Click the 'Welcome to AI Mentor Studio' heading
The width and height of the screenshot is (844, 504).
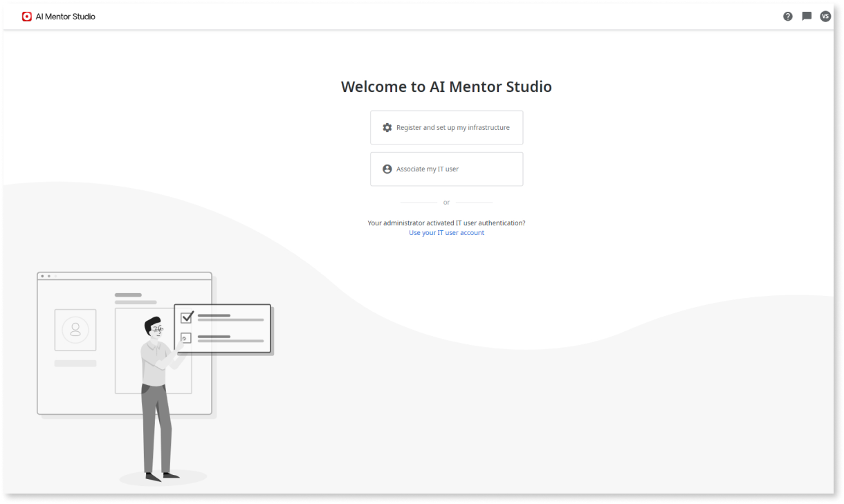(446, 86)
